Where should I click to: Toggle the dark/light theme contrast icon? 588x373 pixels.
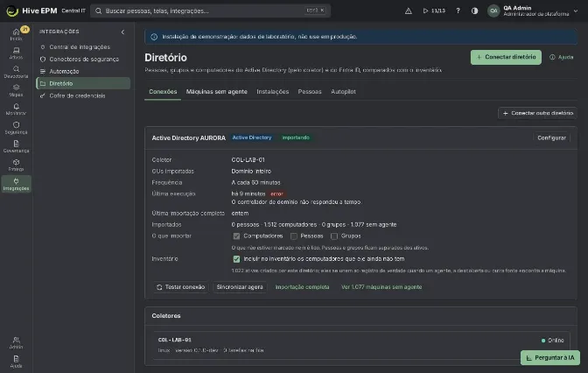(x=475, y=11)
